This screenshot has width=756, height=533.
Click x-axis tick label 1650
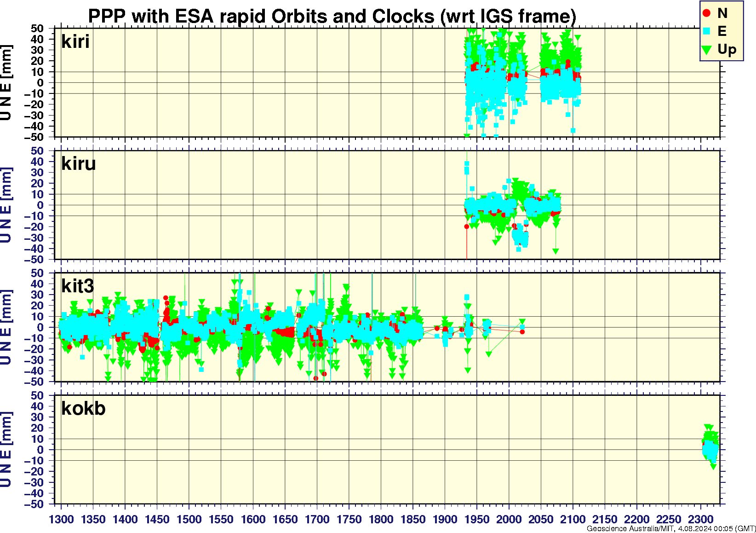coord(285,519)
